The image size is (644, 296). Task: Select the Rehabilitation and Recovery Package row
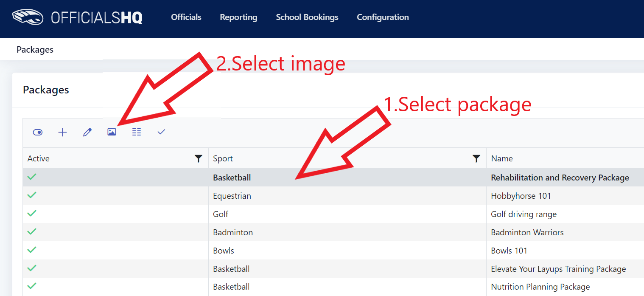[x=333, y=178]
